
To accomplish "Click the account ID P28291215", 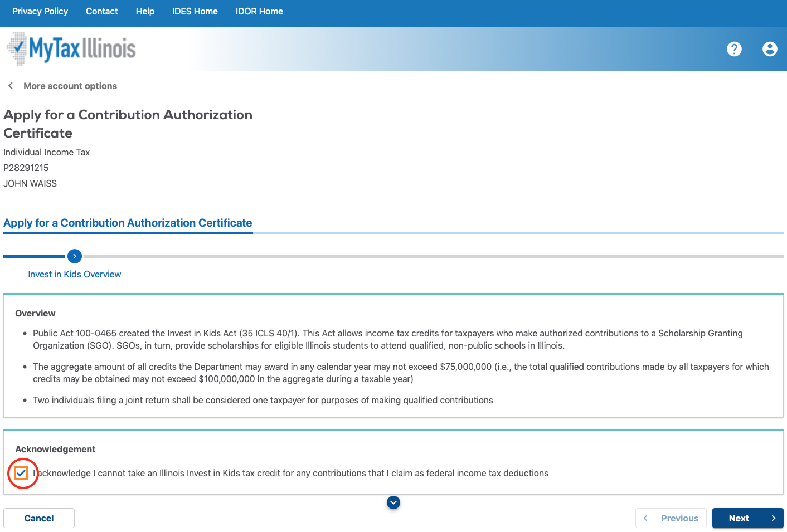I will [26, 168].
